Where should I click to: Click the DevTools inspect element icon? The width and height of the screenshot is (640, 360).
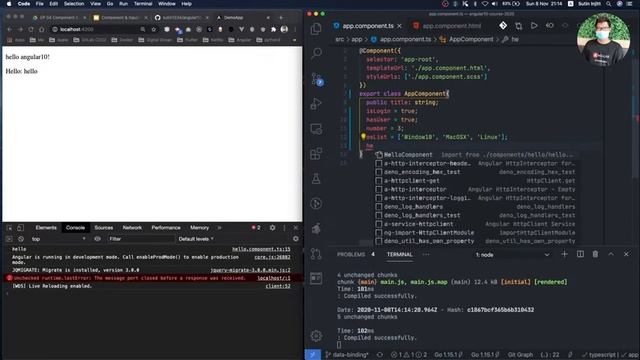[x=9, y=228]
